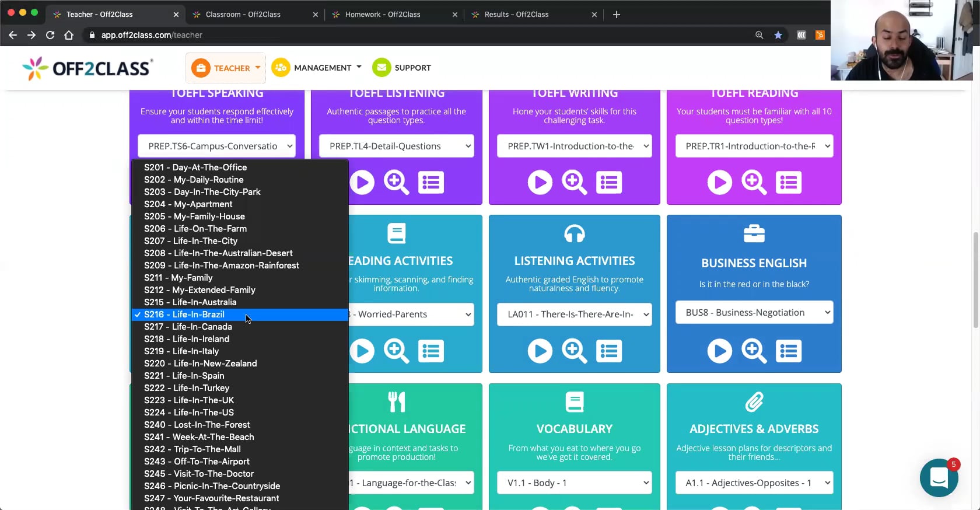This screenshot has height=510, width=980.
Task: Open BUS8 - Business-Negotiation dropdown
Action: (x=754, y=313)
